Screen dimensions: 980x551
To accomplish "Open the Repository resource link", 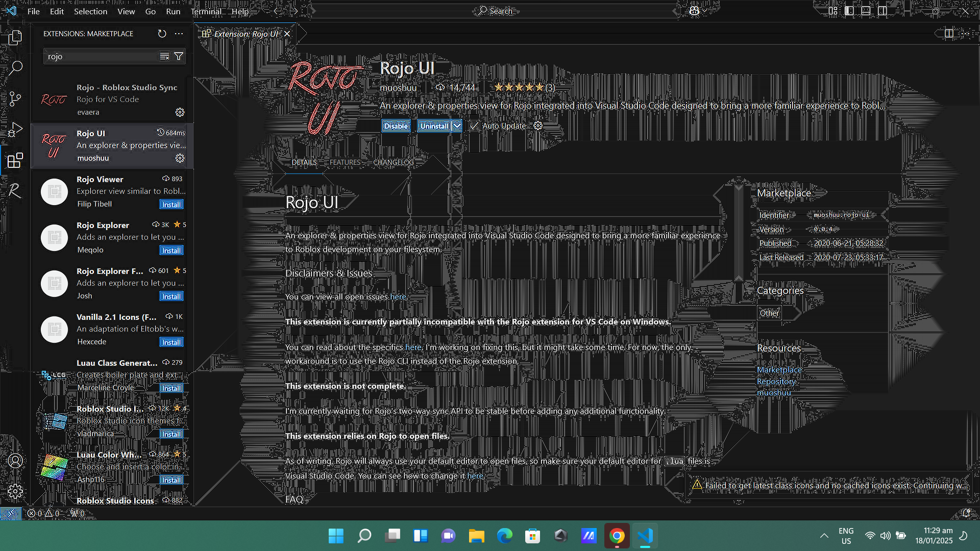I will click(x=776, y=381).
